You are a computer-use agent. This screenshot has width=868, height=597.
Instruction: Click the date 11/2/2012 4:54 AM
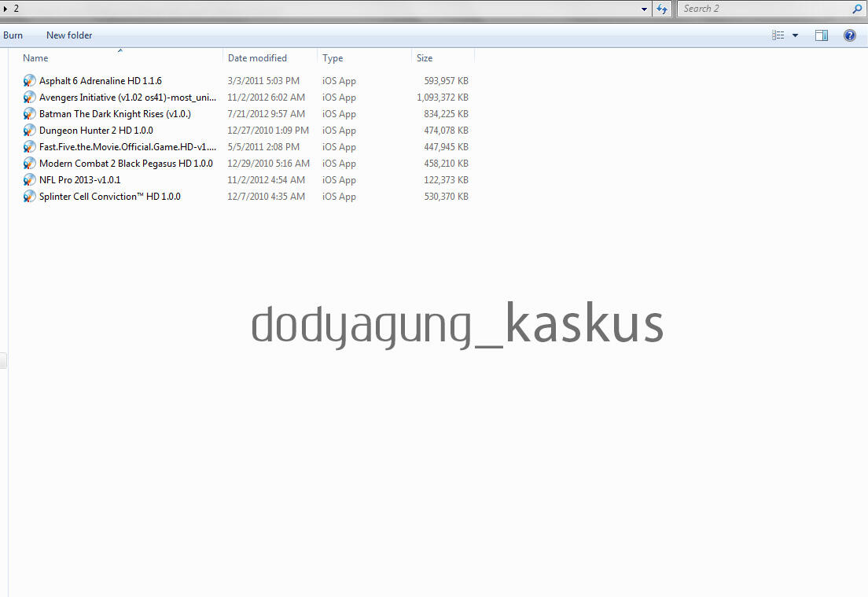267,180
